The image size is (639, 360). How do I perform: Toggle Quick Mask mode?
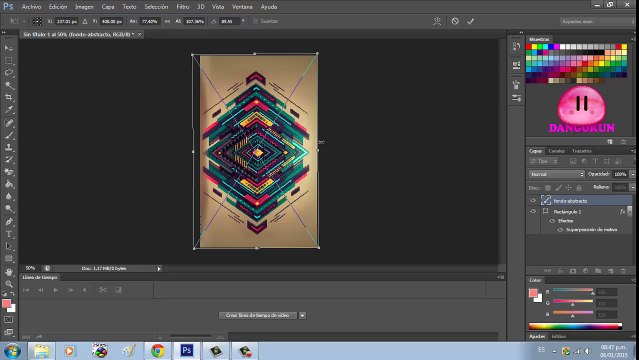tap(9, 320)
